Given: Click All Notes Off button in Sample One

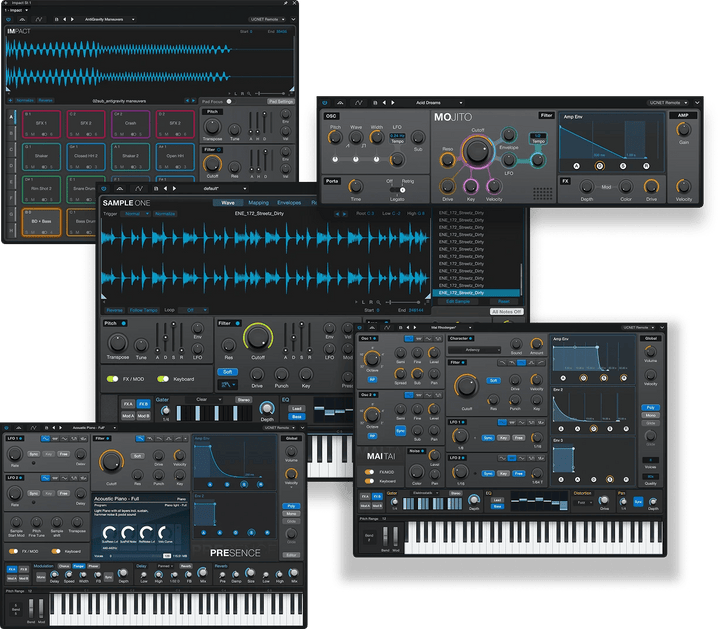Looking at the screenshot, I should point(507,311).
